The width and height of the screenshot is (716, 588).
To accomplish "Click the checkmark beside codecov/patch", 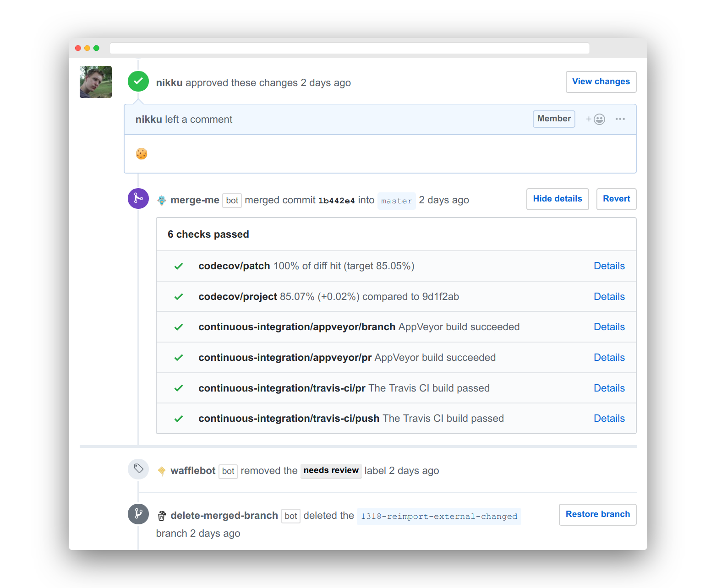I will pyautogui.click(x=179, y=266).
